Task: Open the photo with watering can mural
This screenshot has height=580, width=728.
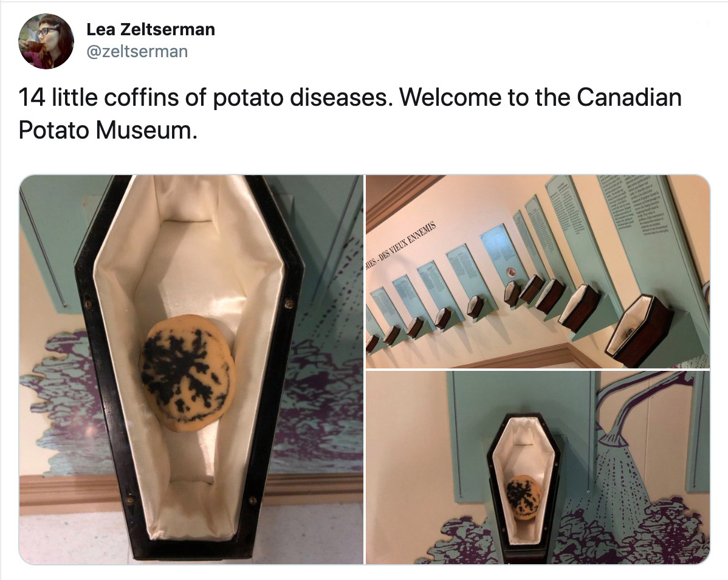Action: coord(538,468)
